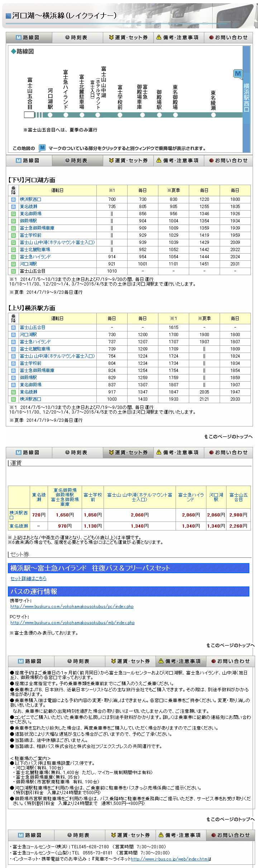Click 720円 fare cell
This screenshot has height=868, width=258.
pyautogui.click(x=39, y=515)
